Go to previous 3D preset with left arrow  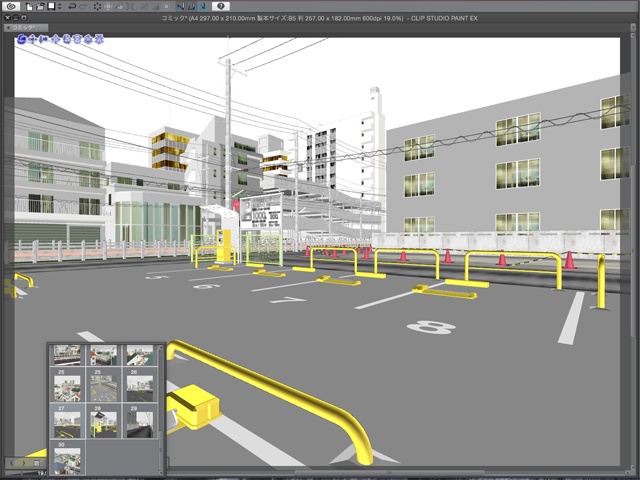click(11, 463)
